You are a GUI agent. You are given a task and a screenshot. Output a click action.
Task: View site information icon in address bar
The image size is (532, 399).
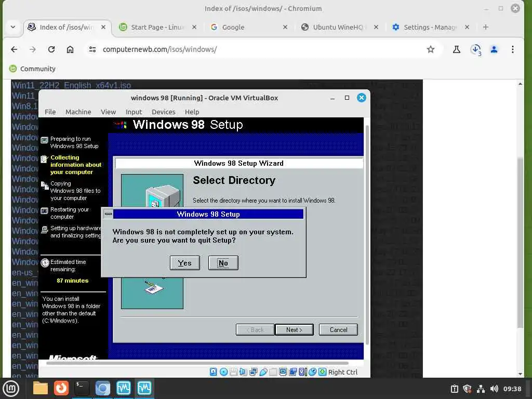92,49
